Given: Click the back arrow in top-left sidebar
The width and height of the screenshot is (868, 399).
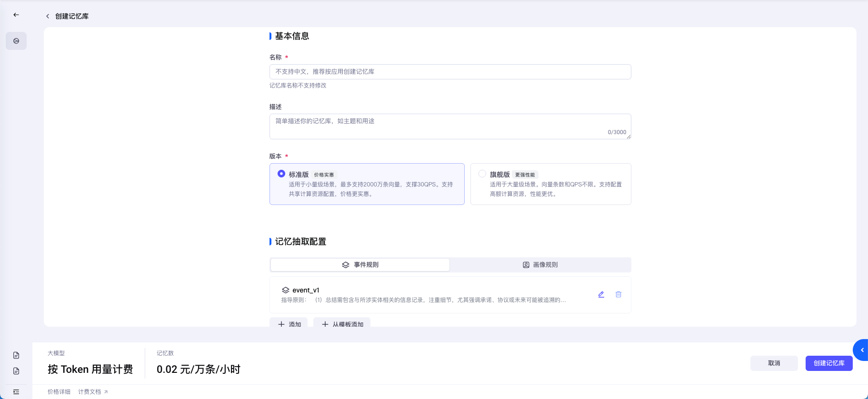Looking at the screenshot, I should pos(16,15).
